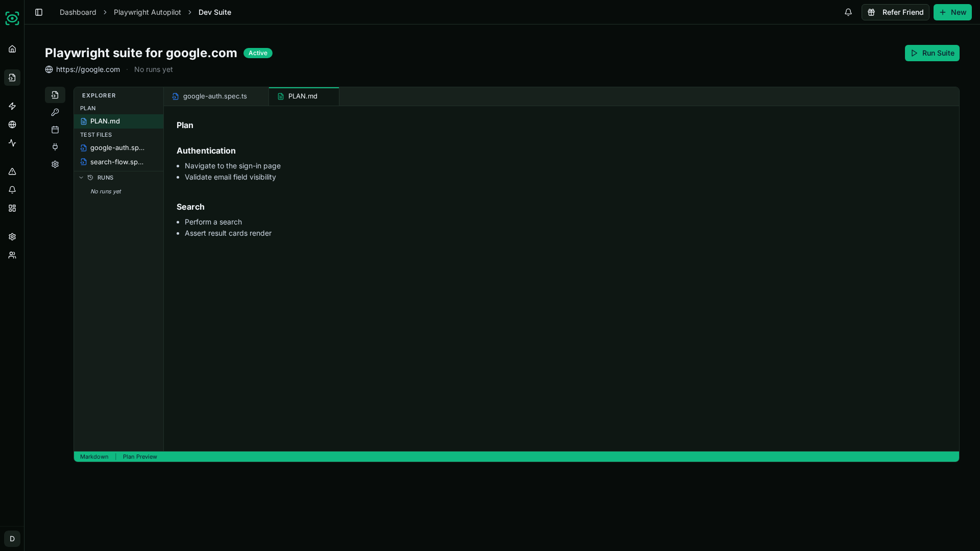
Task: Click the 'Playwright suite for google.com' title
Action: pos(141,53)
